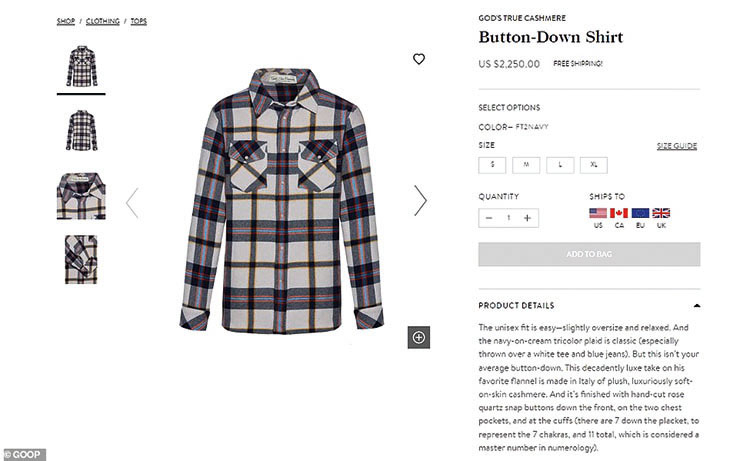This screenshot has height=461, width=740.
Task: Increase quantity with plus button
Action: pos(527,218)
